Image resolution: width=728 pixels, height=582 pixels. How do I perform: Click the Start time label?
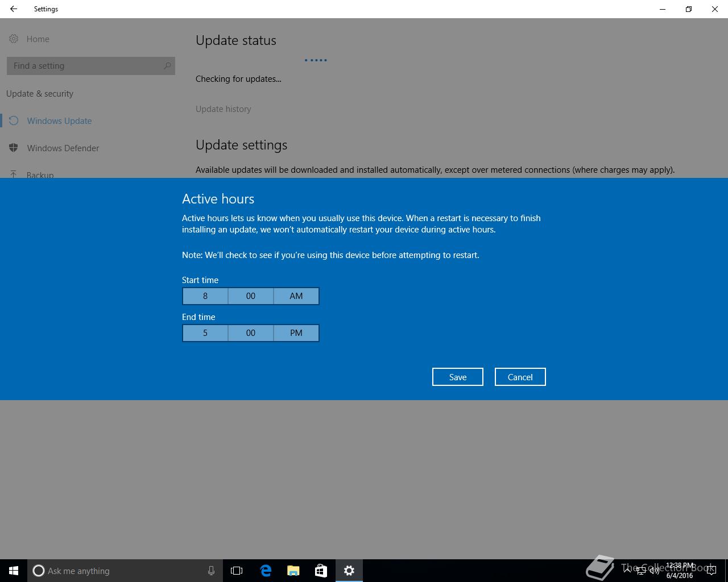tap(200, 280)
